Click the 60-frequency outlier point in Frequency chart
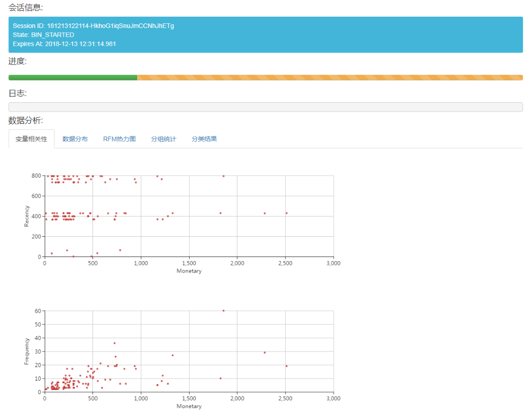This screenshot has height=418, width=532. [x=223, y=311]
